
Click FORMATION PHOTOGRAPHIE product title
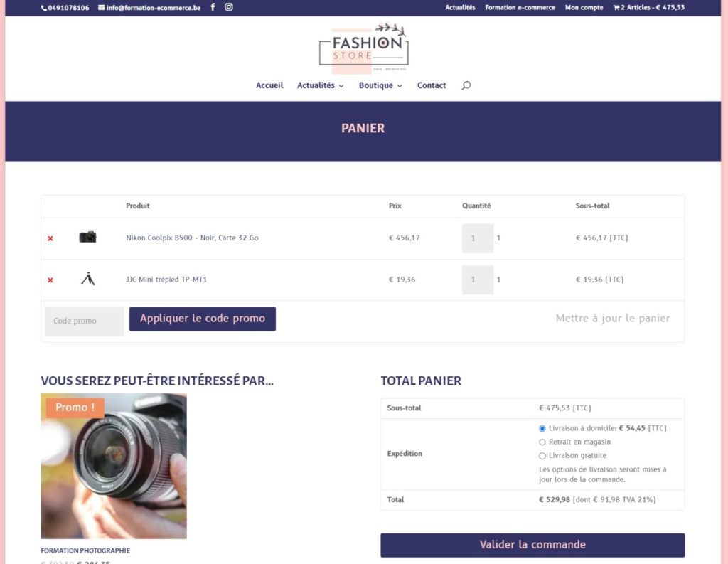[x=85, y=551]
